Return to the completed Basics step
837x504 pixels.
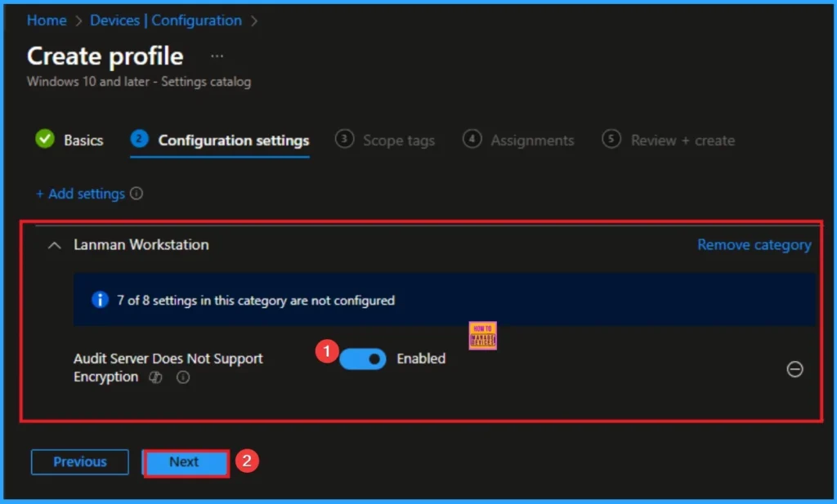click(70, 140)
